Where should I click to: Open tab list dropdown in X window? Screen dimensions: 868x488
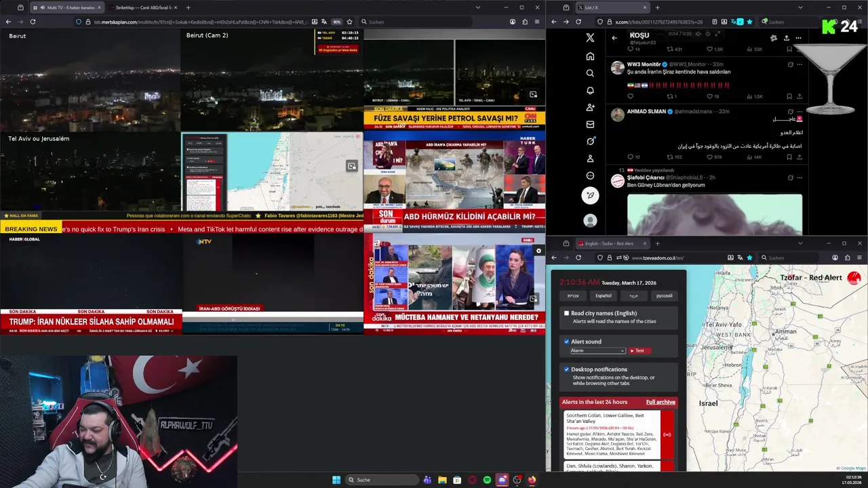(x=800, y=7)
